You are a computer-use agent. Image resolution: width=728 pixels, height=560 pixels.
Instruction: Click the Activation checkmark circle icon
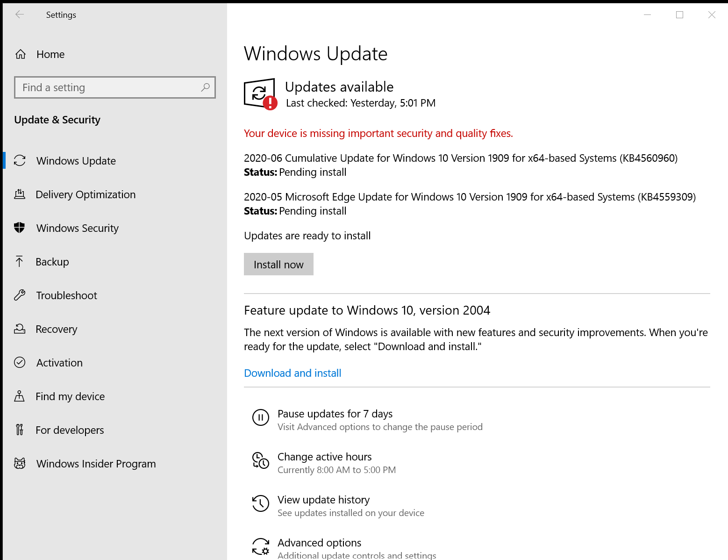20,362
